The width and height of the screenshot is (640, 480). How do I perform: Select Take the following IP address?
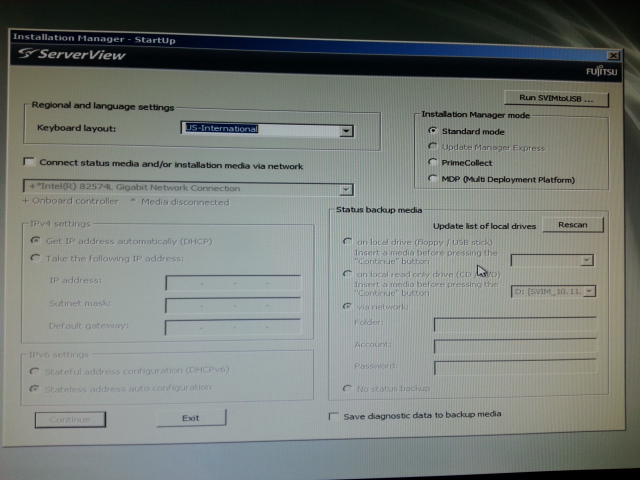(36, 258)
